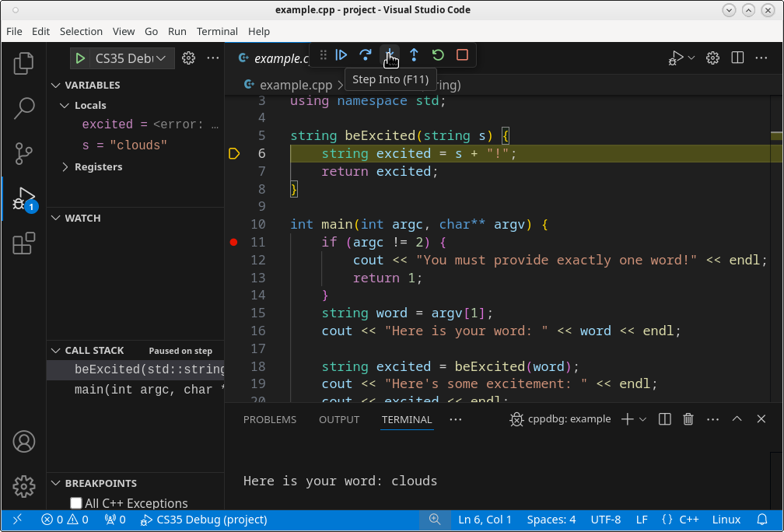Screen dimensions: 784x532
Task: Click the green Start Debugging play button
Action: click(x=80, y=58)
